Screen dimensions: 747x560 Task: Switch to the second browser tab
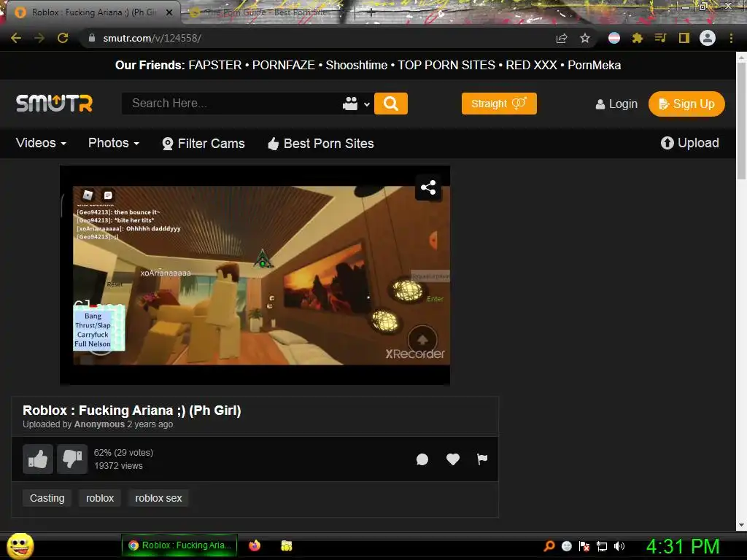(x=267, y=12)
